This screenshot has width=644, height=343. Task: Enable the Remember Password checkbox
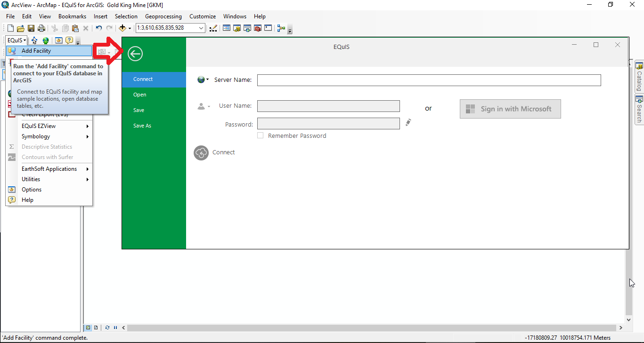tap(260, 136)
